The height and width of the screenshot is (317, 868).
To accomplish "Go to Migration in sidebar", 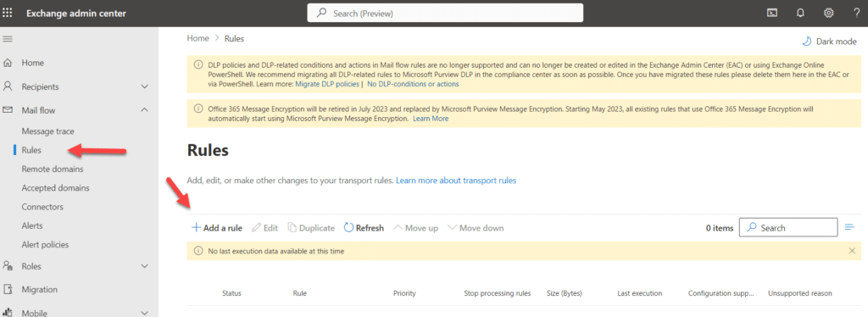I will coord(39,289).
